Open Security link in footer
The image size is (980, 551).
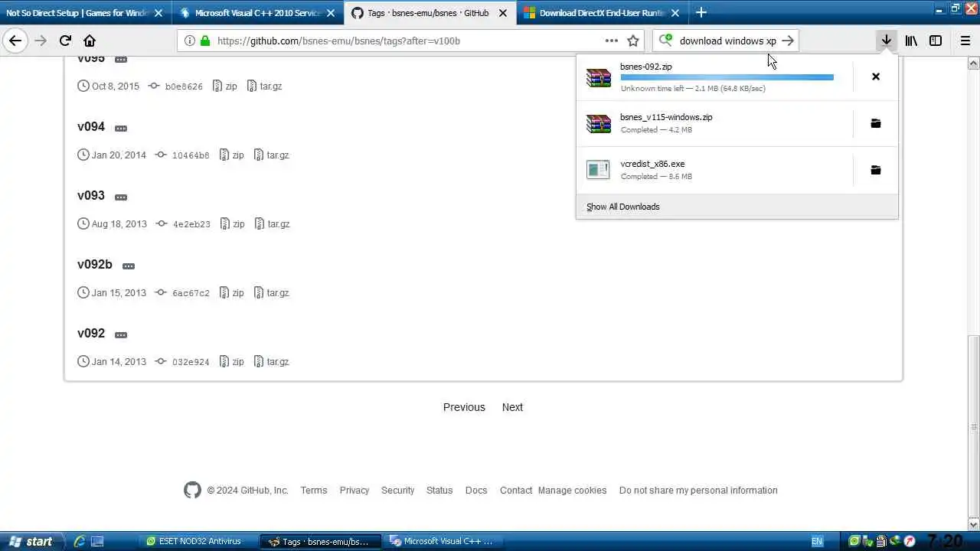(398, 490)
